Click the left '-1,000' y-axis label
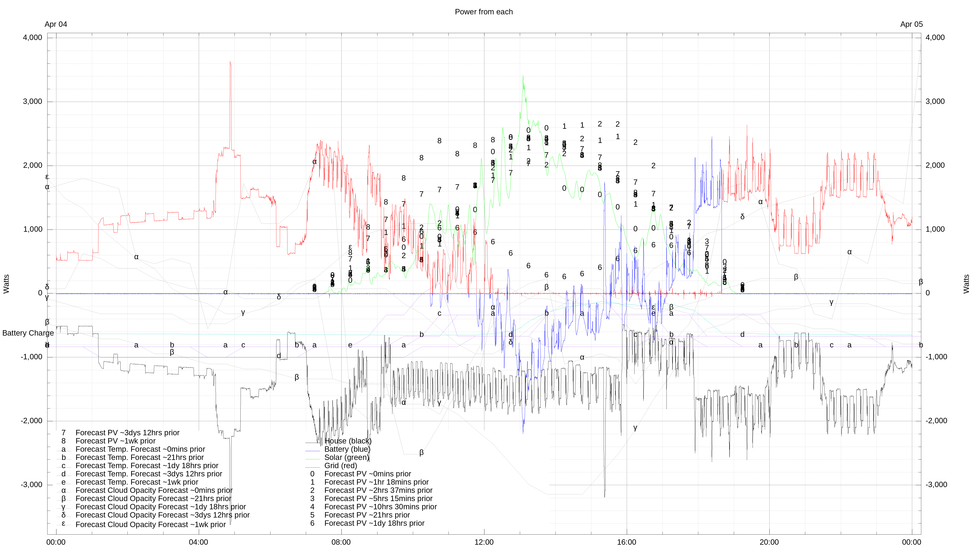 point(32,357)
